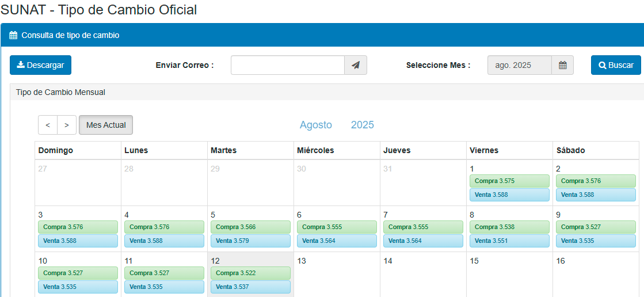Select Compra 3.576 on day 2

[596, 181]
